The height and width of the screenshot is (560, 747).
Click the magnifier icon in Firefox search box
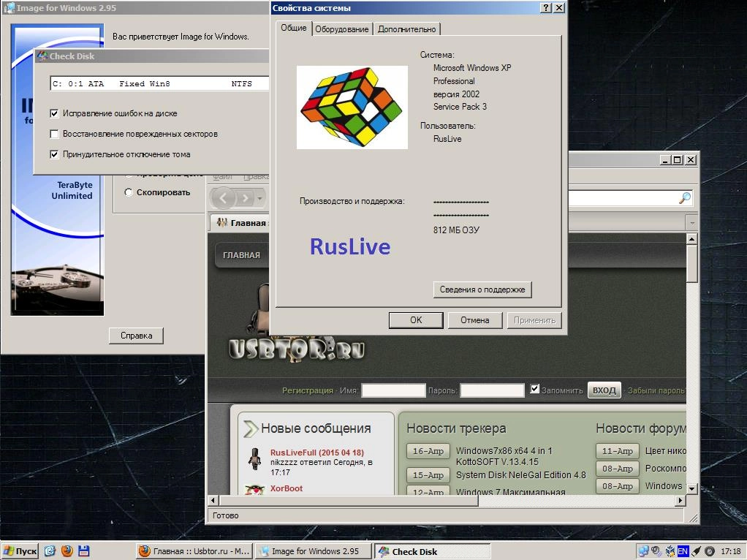pos(685,198)
